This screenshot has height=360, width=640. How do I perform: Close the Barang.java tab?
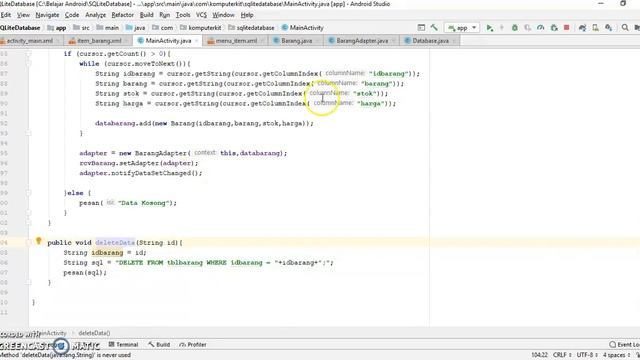[x=318, y=41]
